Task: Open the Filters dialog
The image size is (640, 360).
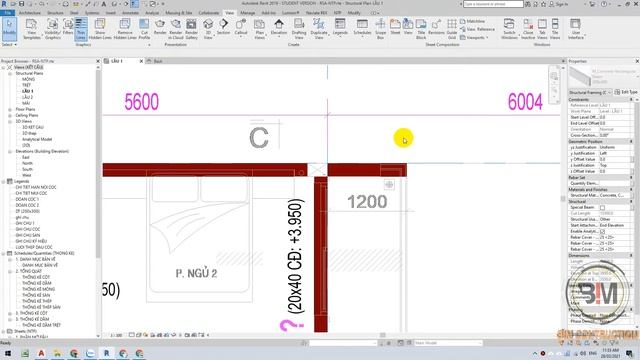Action: [x=68, y=27]
